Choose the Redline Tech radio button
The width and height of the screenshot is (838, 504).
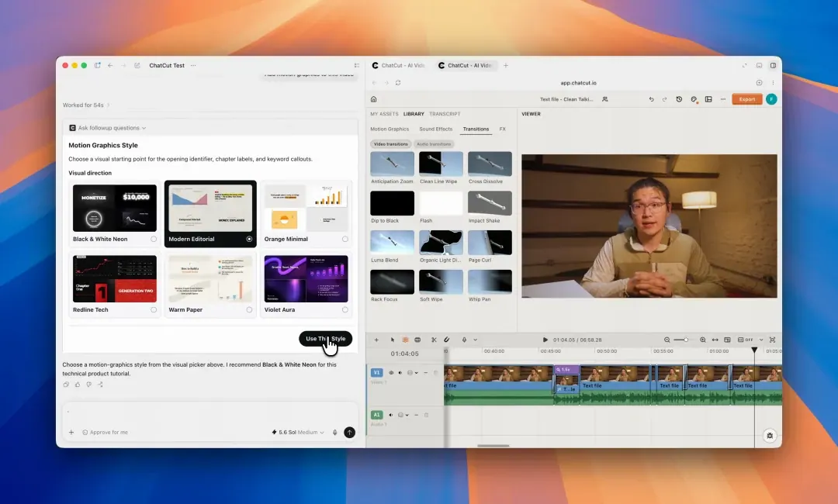point(154,309)
